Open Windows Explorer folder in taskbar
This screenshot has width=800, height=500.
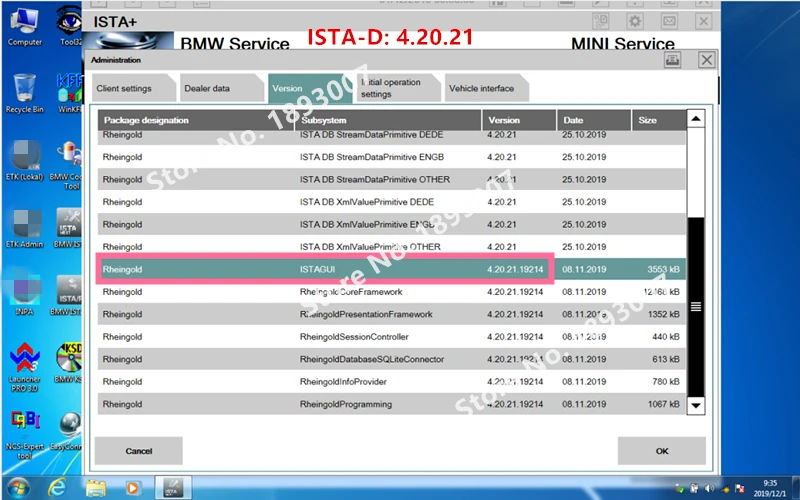coord(95,488)
